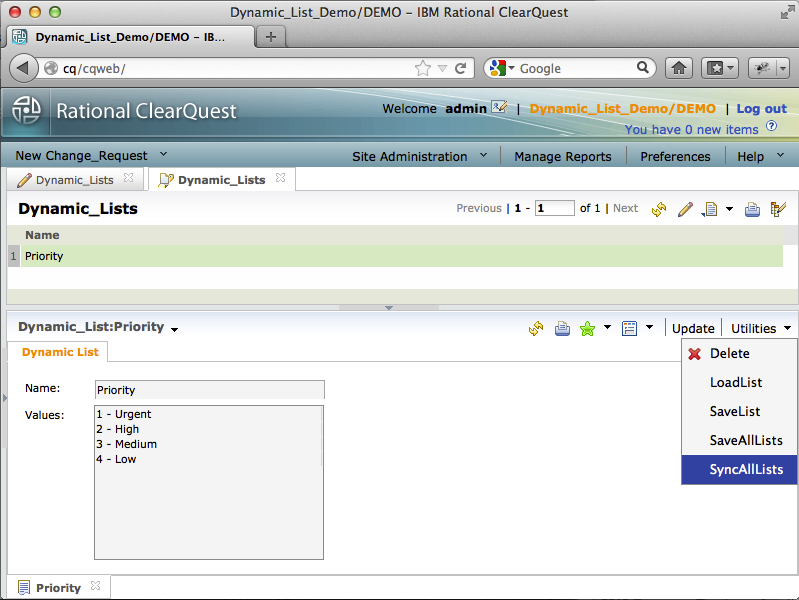Click the pencil edit query icon
Viewport: 799px width, 600px height.
[685, 209]
